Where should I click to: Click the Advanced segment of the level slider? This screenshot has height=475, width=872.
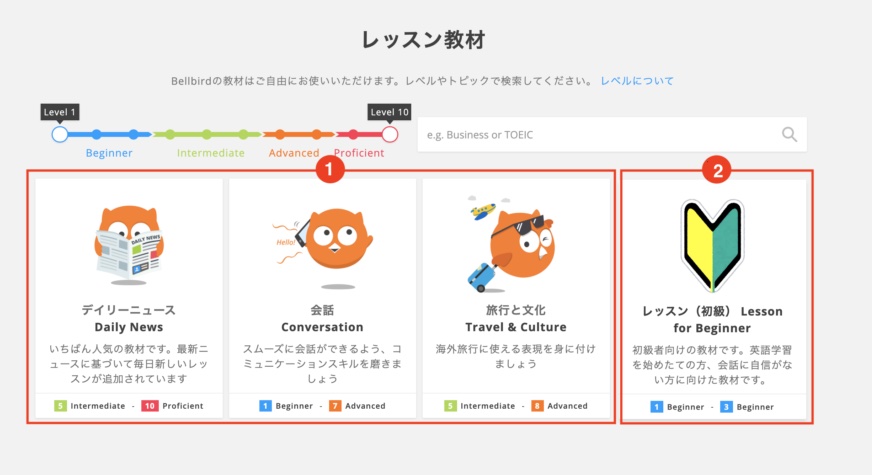pyautogui.click(x=294, y=134)
